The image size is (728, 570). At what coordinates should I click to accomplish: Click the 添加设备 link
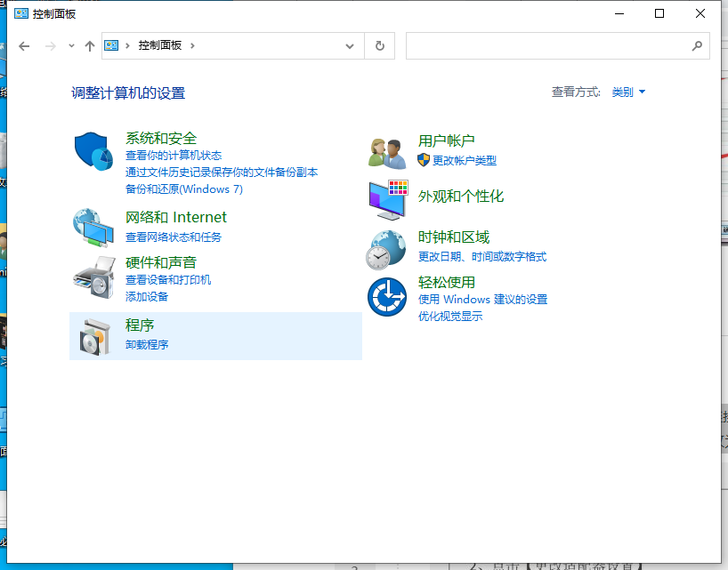pos(147,297)
